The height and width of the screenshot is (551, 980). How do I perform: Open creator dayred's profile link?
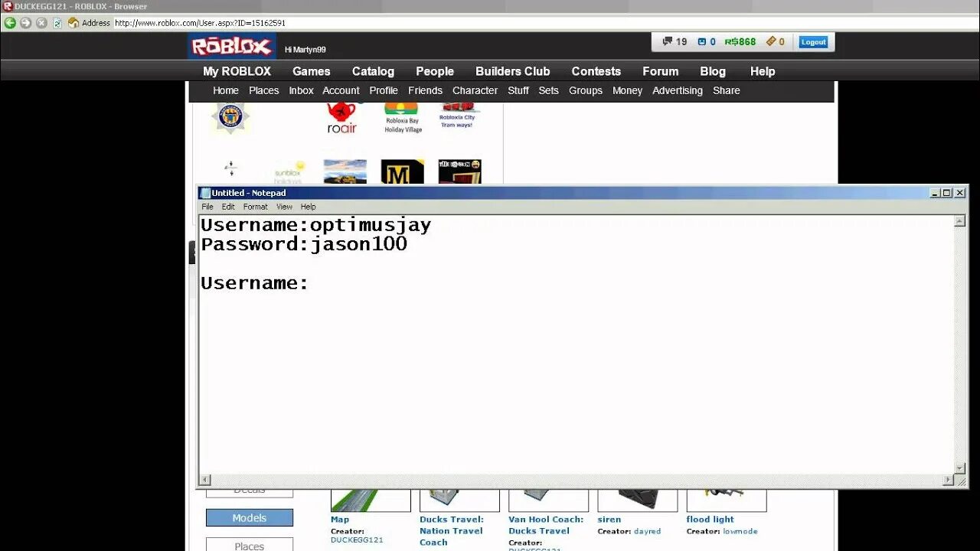[x=647, y=531]
